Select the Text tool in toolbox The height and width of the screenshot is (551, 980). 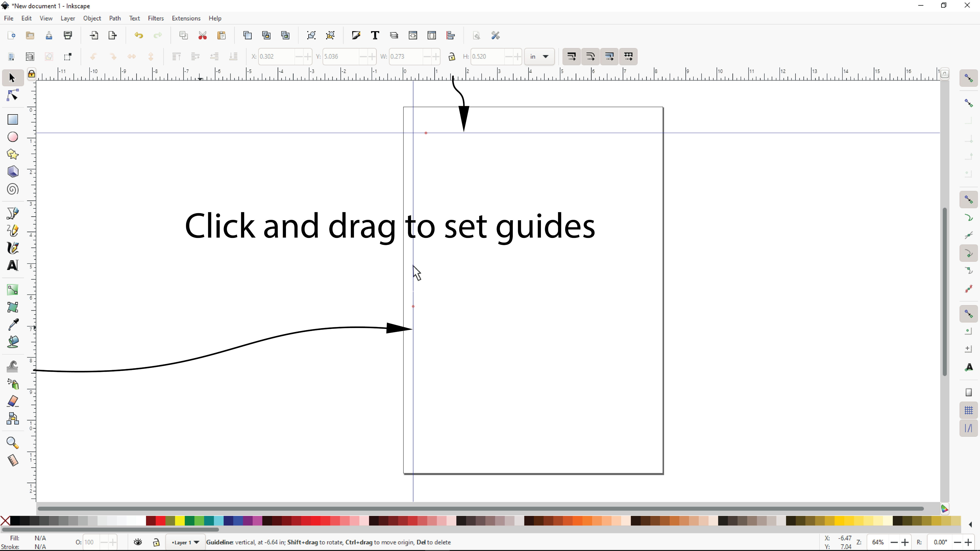pos(13,266)
